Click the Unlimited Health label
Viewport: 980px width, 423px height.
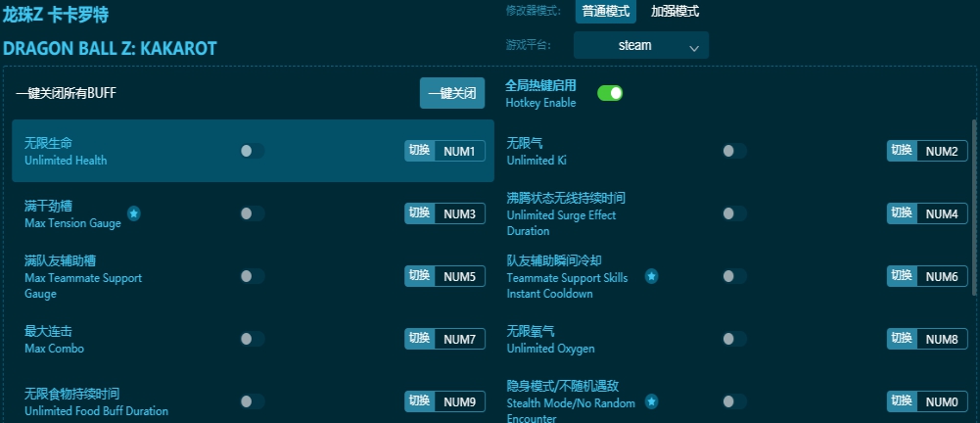[66, 161]
